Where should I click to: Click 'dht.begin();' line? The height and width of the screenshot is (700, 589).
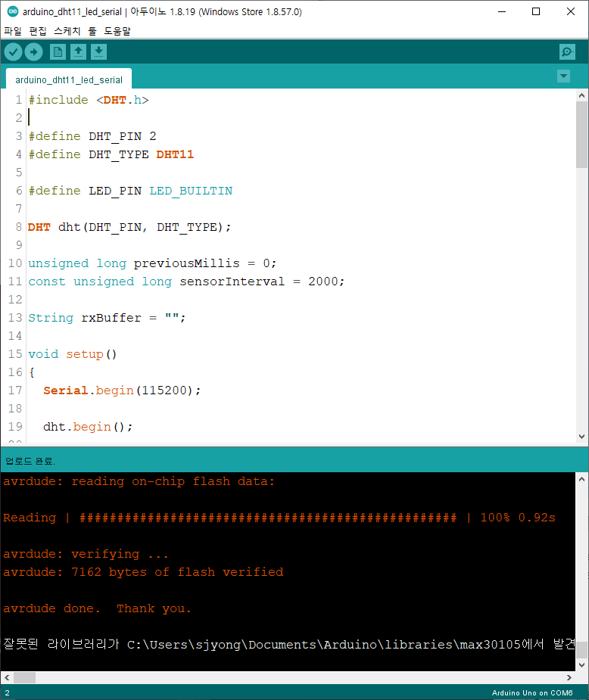pos(88,428)
